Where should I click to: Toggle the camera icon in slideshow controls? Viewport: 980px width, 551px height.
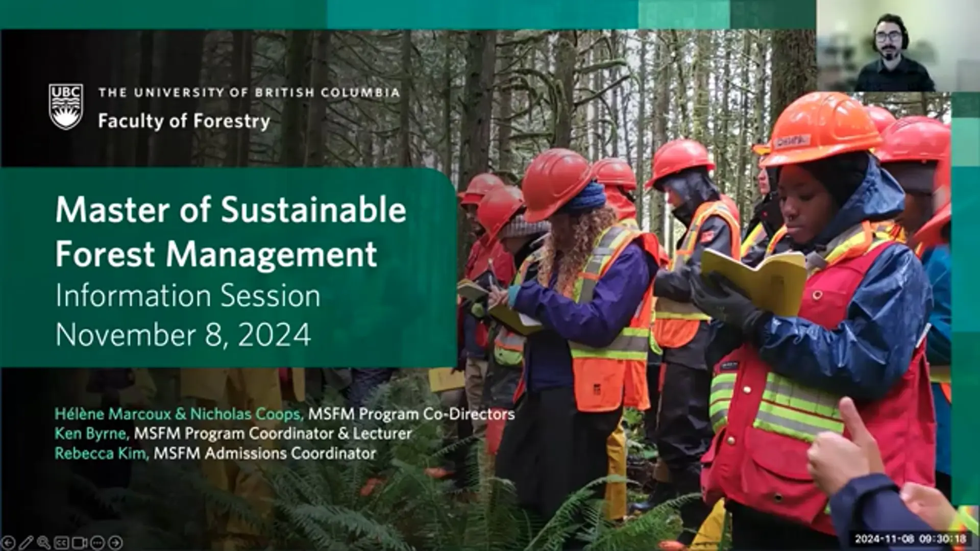coord(80,542)
